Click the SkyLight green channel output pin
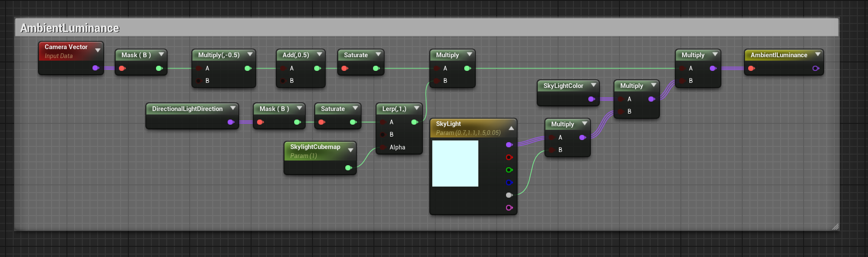The width and height of the screenshot is (868, 257). click(x=509, y=170)
